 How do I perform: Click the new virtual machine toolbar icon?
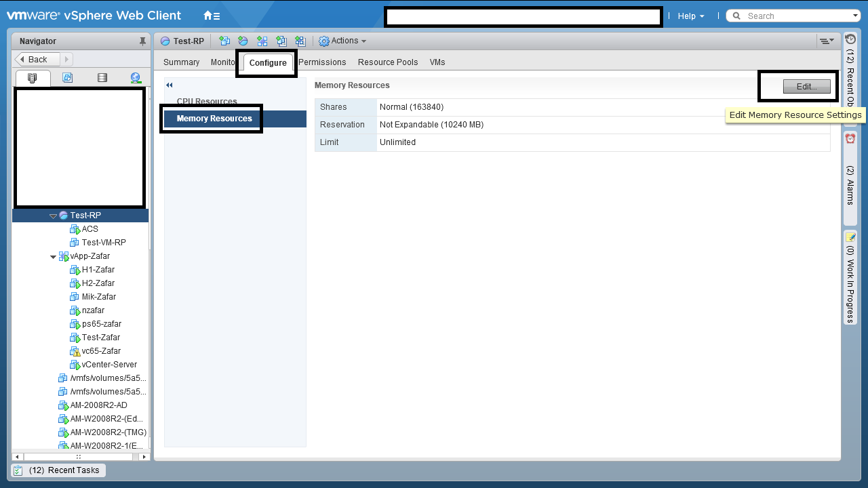point(224,41)
